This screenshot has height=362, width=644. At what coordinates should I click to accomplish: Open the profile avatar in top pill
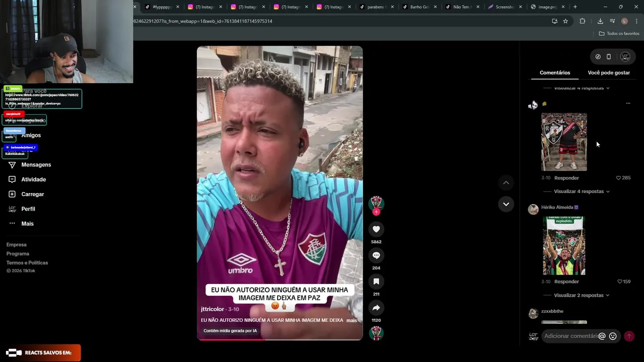[x=625, y=57]
